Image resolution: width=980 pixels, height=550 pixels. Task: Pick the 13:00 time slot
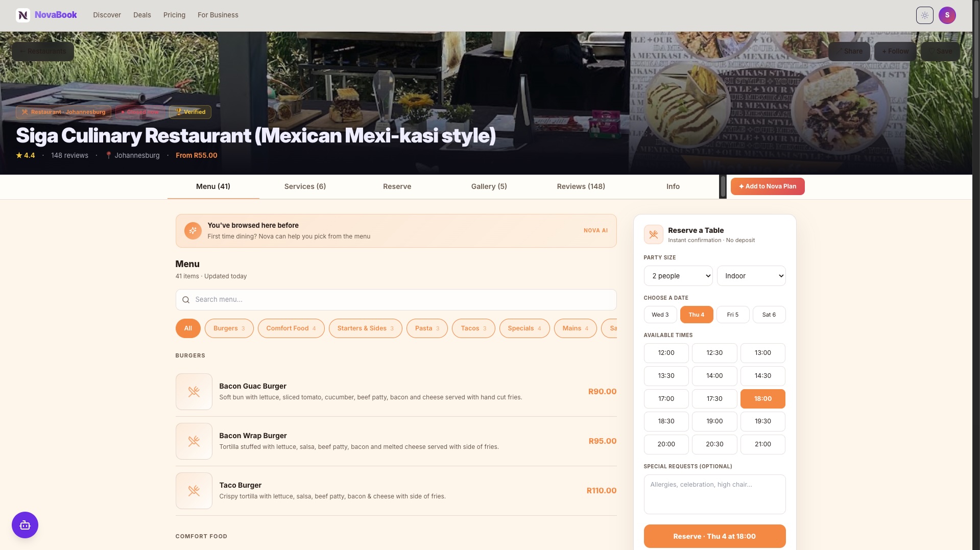coord(763,353)
